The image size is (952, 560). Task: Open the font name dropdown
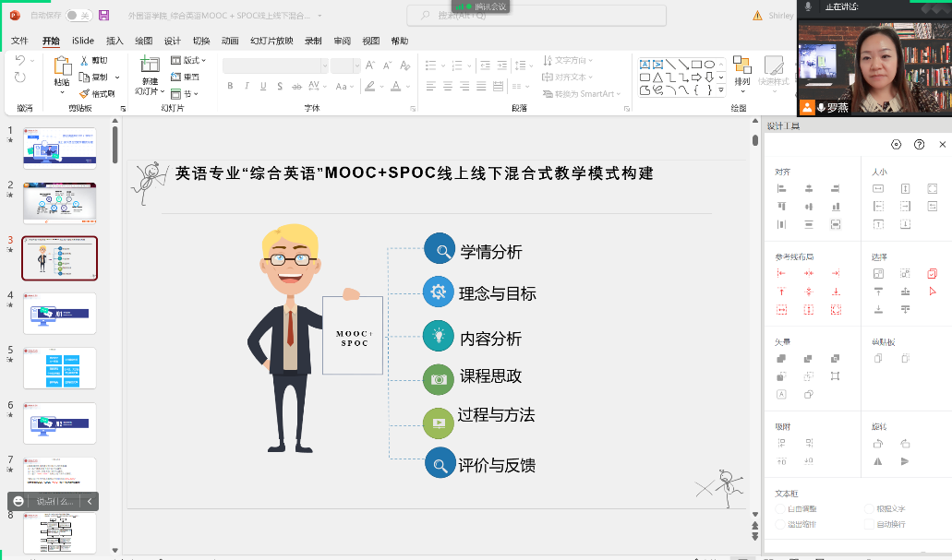tap(324, 66)
